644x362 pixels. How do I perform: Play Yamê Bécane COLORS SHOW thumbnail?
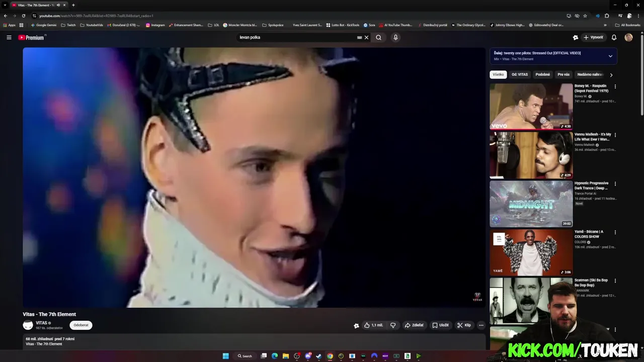pyautogui.click(x=531, y=252)
